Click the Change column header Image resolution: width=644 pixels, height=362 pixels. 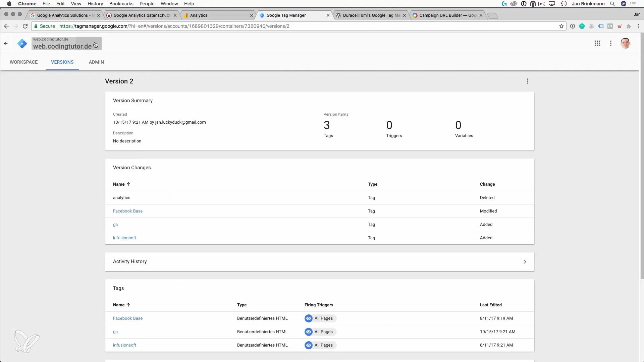click(487, 184)
